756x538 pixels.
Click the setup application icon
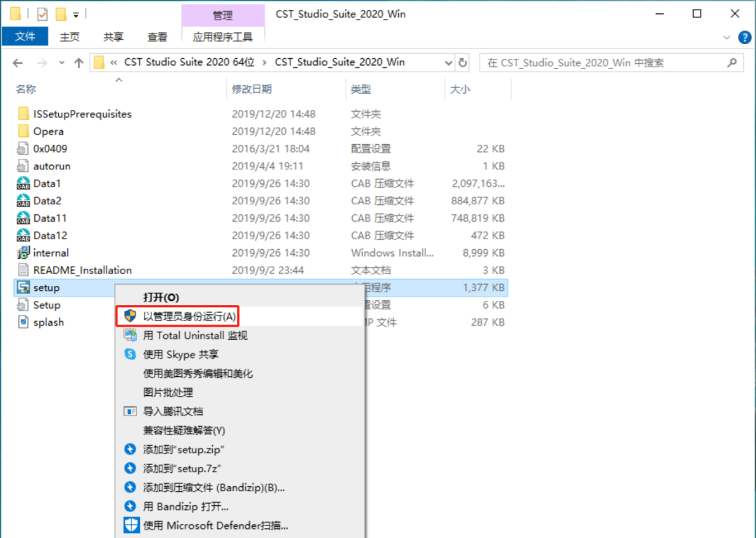(x=23, y=288)
